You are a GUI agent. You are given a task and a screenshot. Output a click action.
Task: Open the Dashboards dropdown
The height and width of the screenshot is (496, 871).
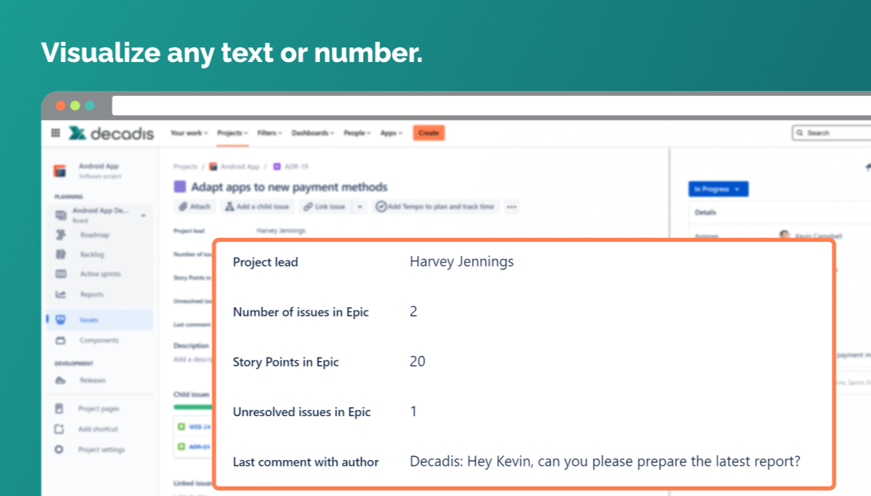(313, 133)
